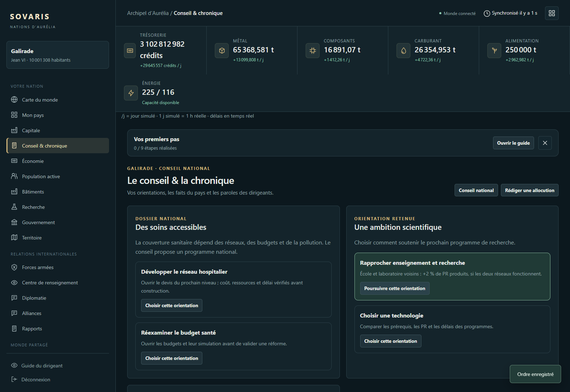Click the Capitale factory icon
The height and width of the screenshot is (392, 570).
tap(14, 130)
